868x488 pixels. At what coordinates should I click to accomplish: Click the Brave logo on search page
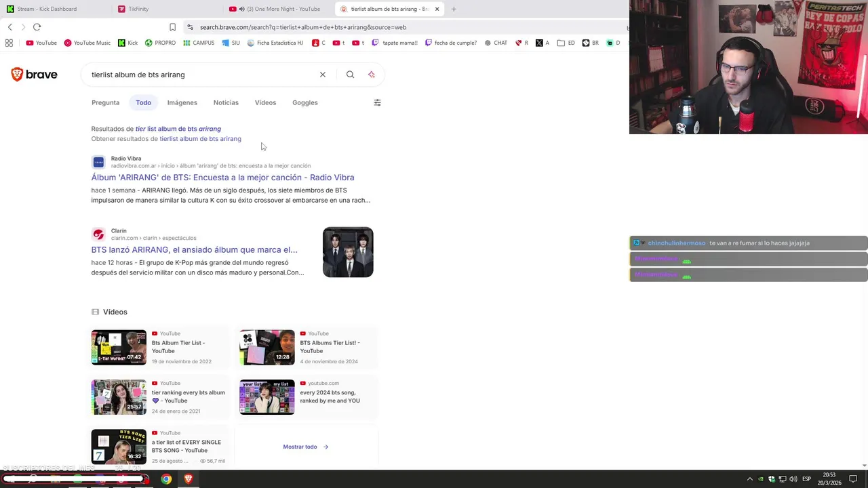pyautogui.click(x=34, y=75)
